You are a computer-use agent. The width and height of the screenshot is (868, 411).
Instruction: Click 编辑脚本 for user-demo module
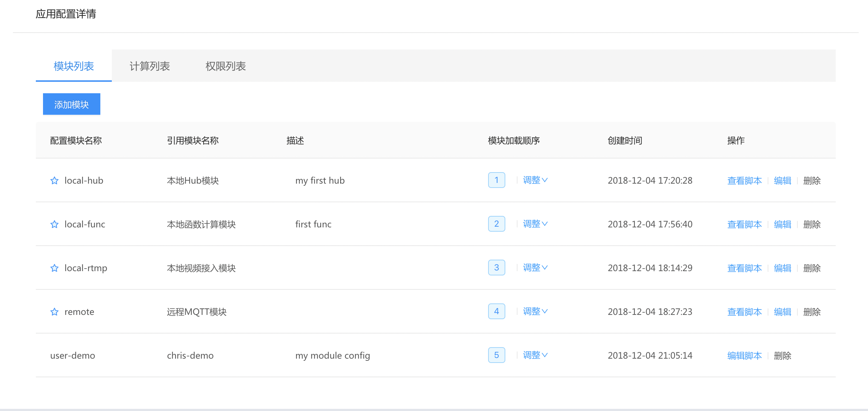pos(744,355)
